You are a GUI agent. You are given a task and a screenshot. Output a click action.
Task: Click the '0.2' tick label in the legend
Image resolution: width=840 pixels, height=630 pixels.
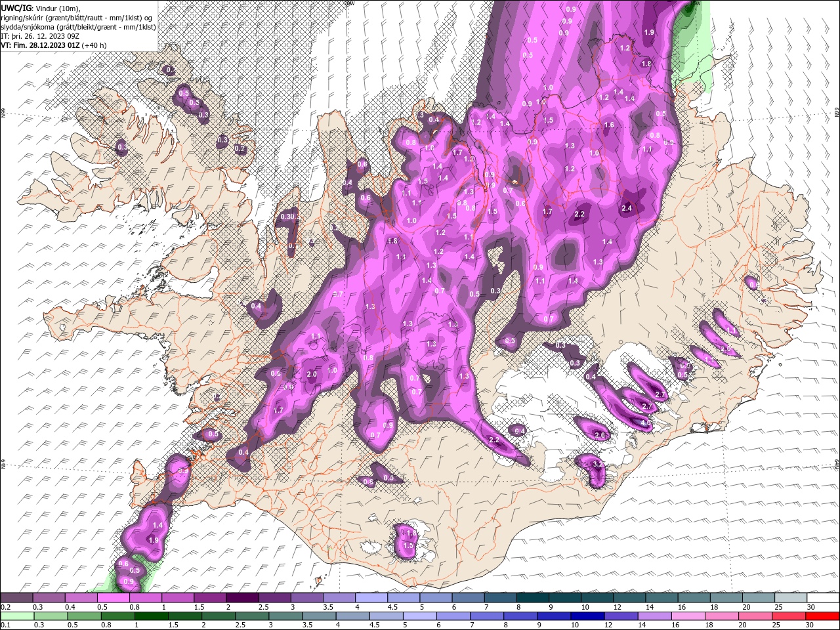(5, 607)
